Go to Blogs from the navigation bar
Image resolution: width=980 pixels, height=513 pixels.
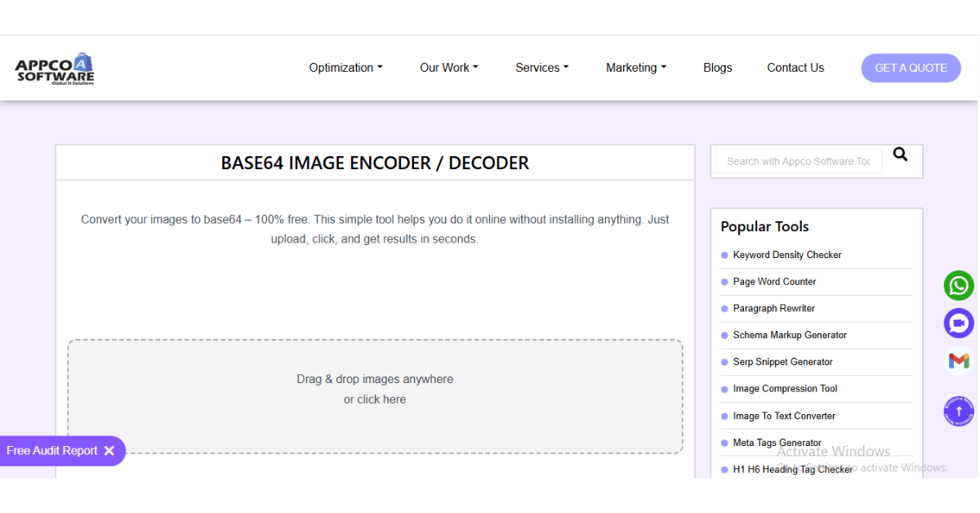click(717, 68)
